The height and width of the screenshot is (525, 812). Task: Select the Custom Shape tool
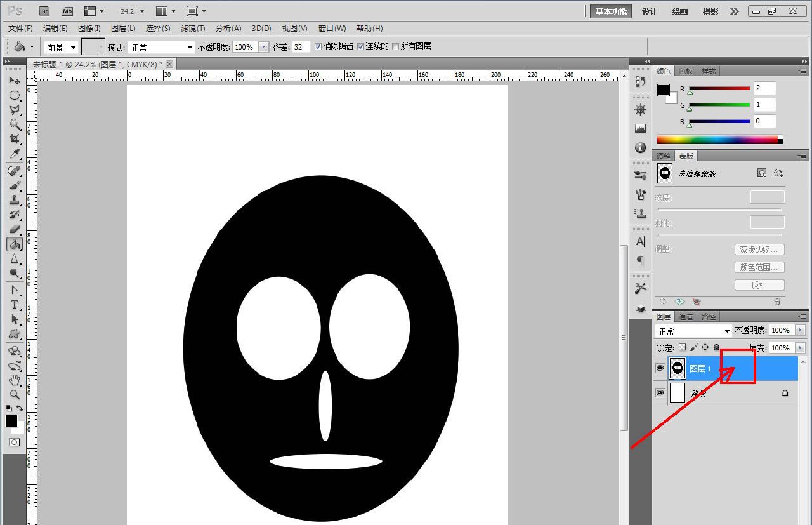(x=14, y=334)
